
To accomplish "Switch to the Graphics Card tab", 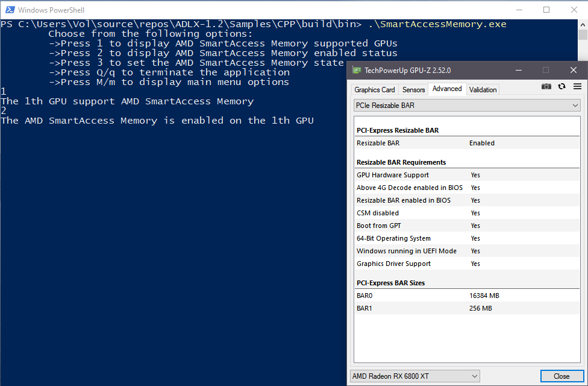I will (x=374, y=90).
